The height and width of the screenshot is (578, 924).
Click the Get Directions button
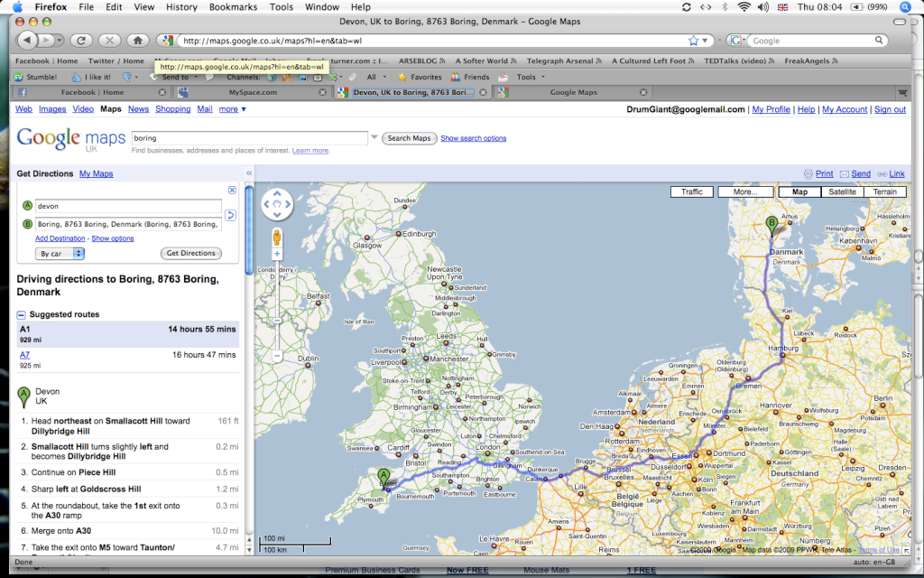[x=191, y=253]
